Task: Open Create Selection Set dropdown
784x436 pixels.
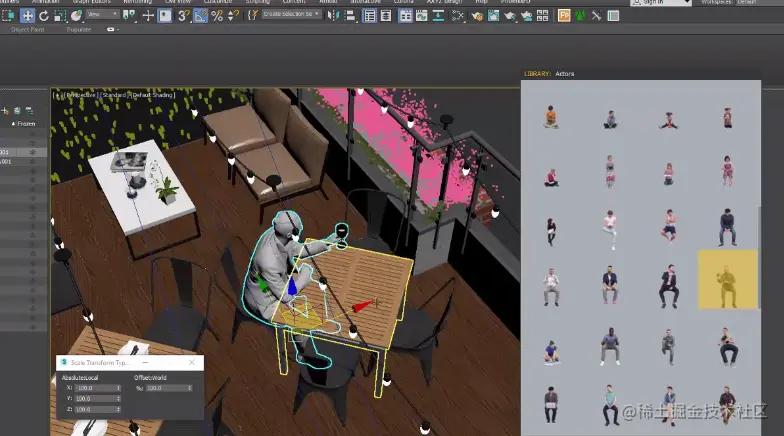Action: [x=291, y=14]
